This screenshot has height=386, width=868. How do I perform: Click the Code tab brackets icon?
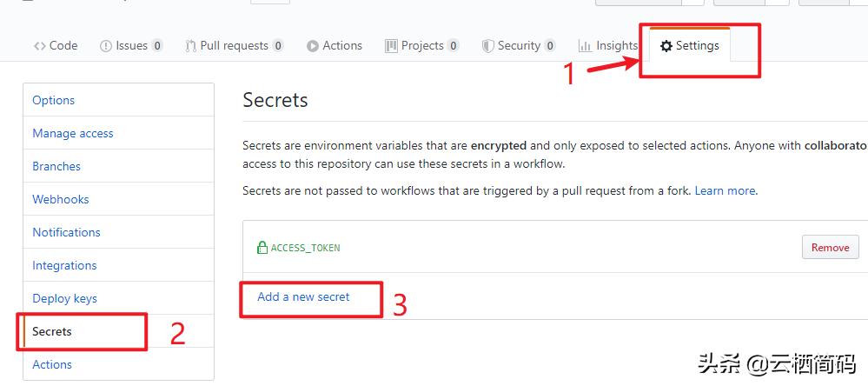click(x=39, y=46)
